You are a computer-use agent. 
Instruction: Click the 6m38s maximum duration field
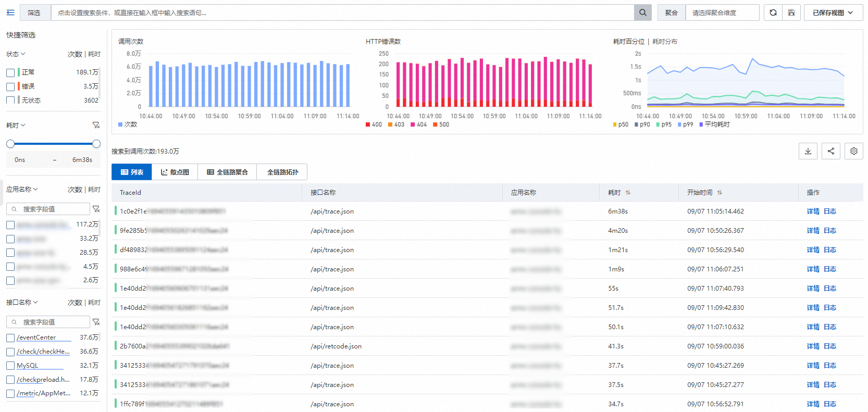tap(82, 160)
